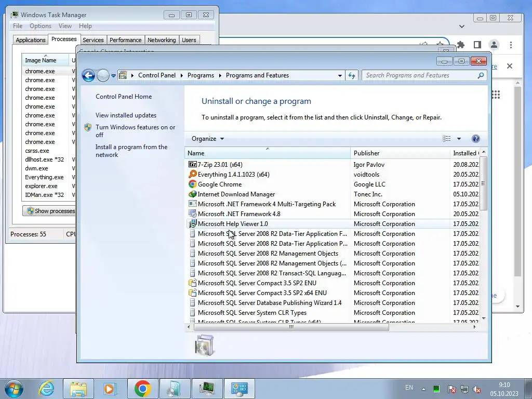
Task: Click the .NET Framework 4 Multi-Targeting Pack icon
Action: 192,204
